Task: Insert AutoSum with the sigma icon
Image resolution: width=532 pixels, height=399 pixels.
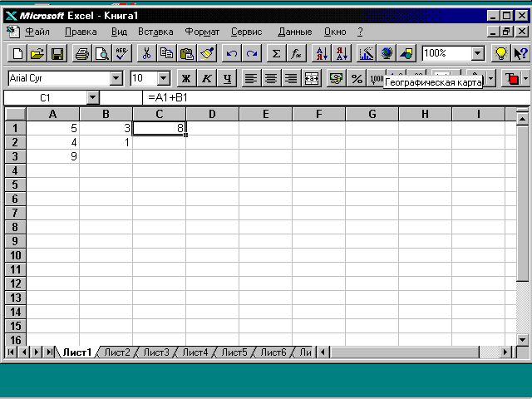Action: pyautogui.click(x=276, y=53)
